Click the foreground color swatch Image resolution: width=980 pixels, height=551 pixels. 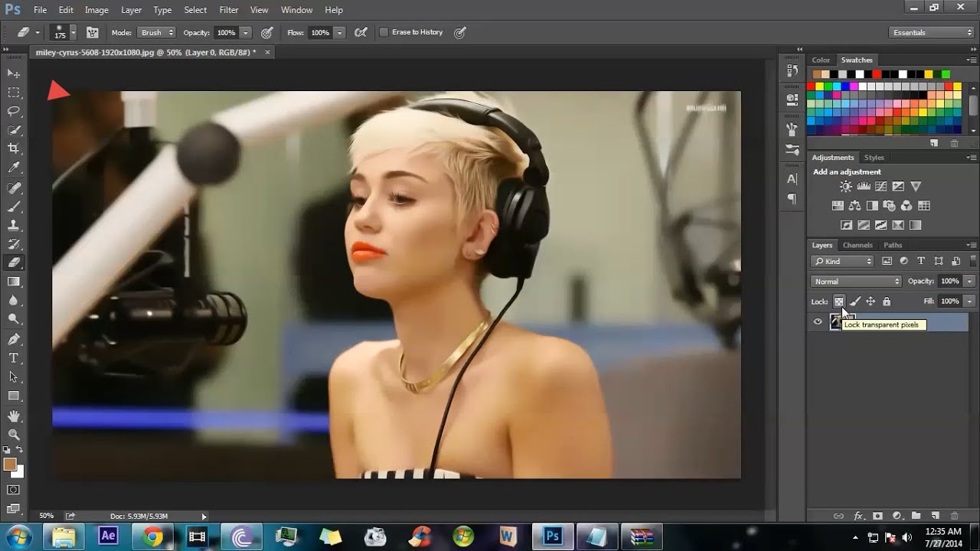click(10, 464)
